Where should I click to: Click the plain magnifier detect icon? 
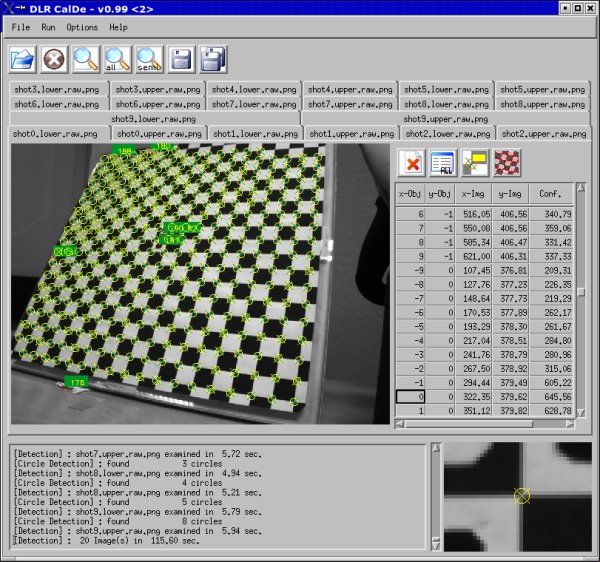pyautogui.click(x=86, y=60)
